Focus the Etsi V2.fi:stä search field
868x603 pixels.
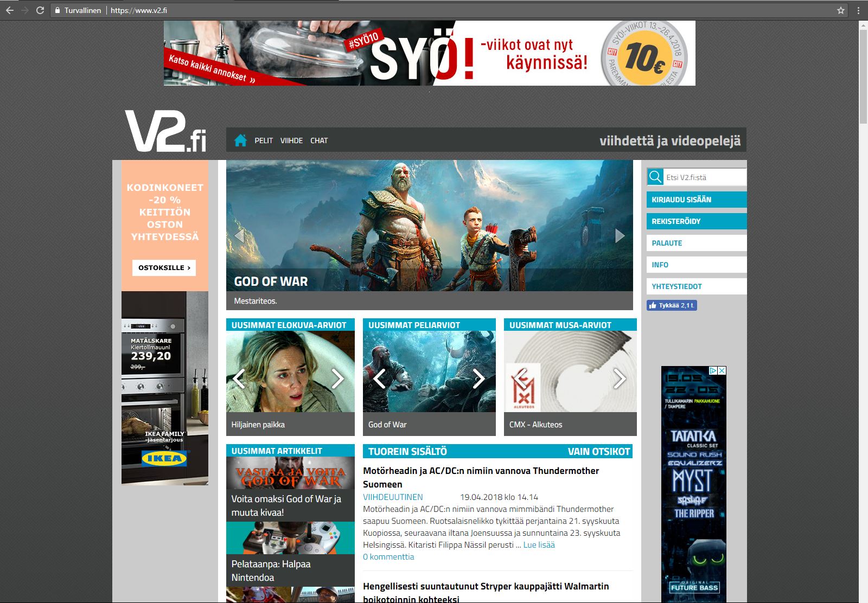click(x=705, y=177)
